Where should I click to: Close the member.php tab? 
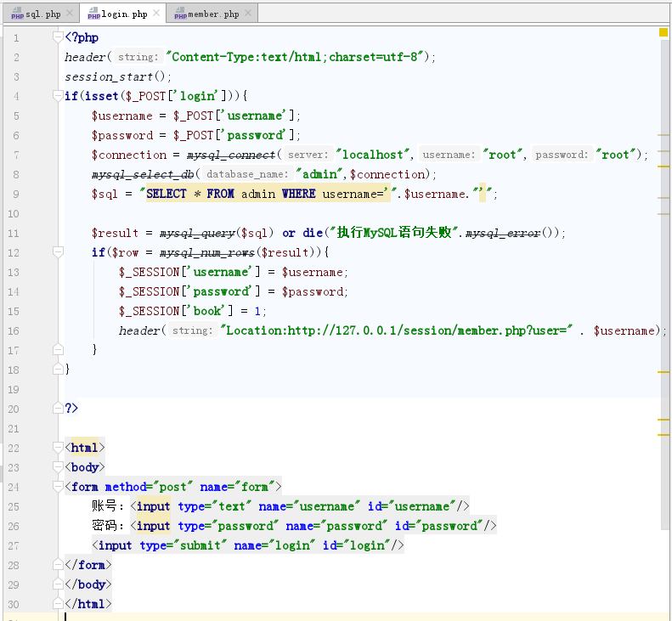coord(248,14)
